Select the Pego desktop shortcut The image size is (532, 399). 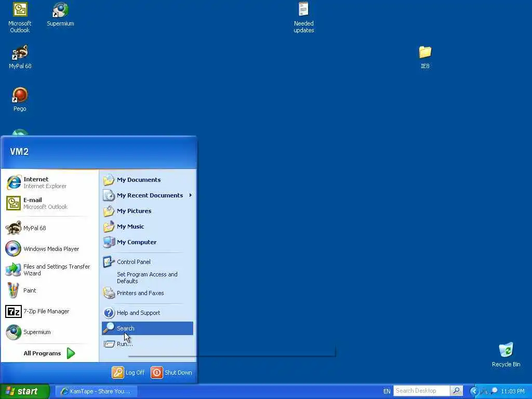(20, 99)
